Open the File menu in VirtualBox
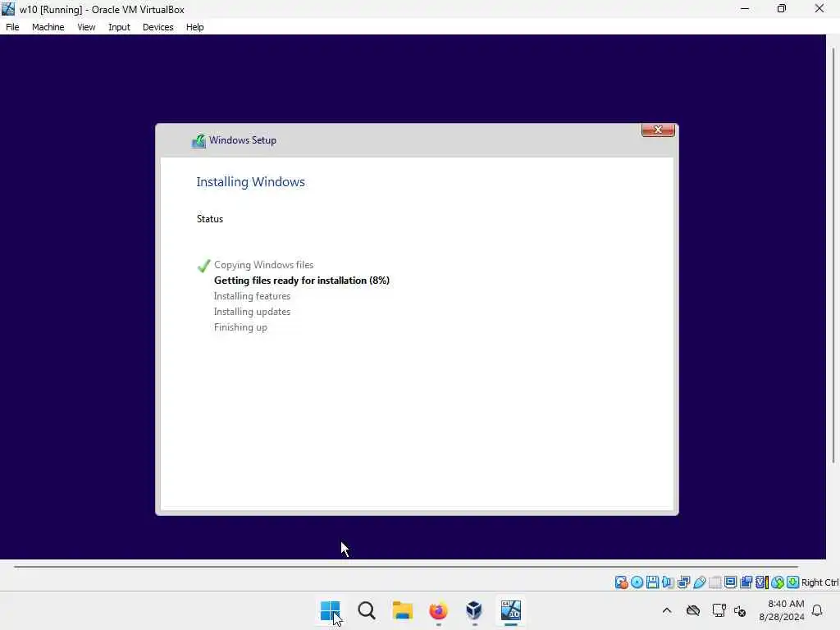Image resolution: width=840 pixels, height=630 pixels. point(12,27)
